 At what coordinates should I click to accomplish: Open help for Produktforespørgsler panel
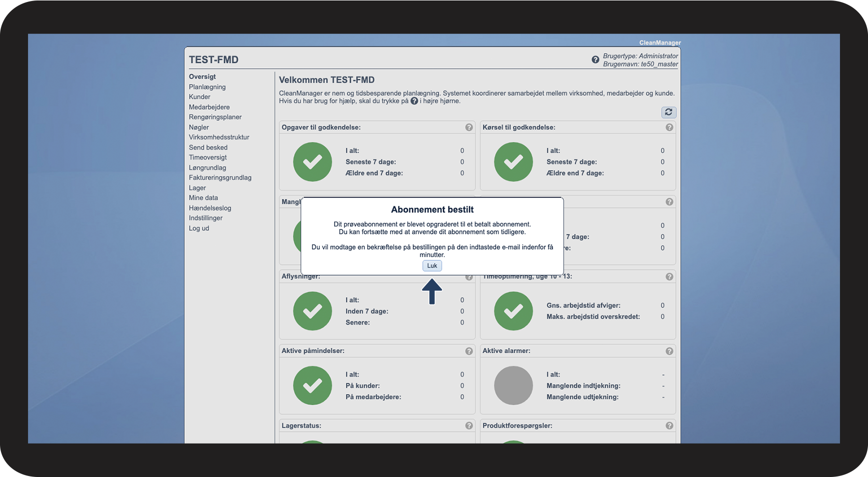tap(670, 426)
